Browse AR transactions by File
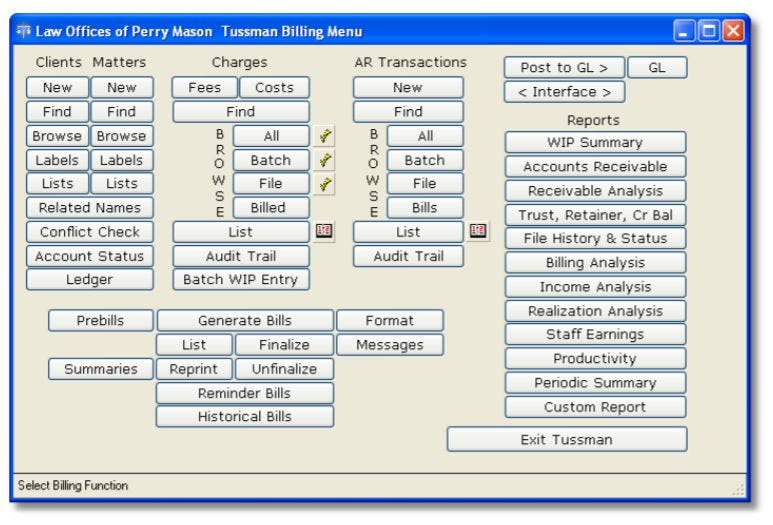773x525 pixels. (425, 183)
